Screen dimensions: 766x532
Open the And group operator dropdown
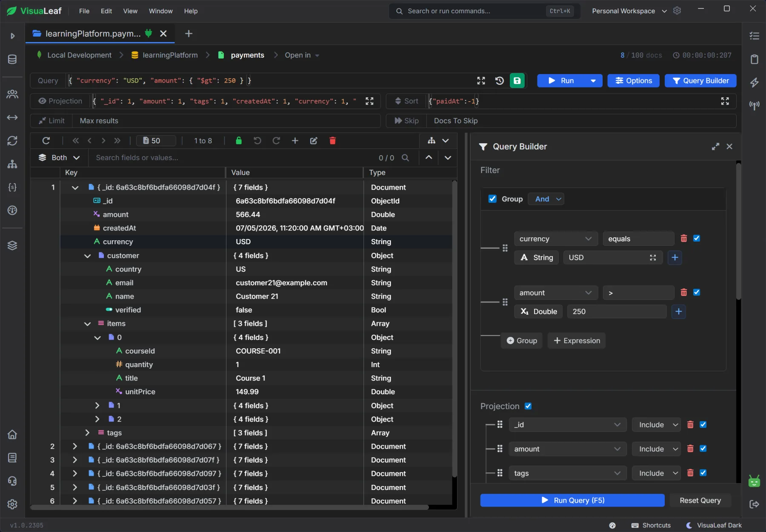(546, 199)
